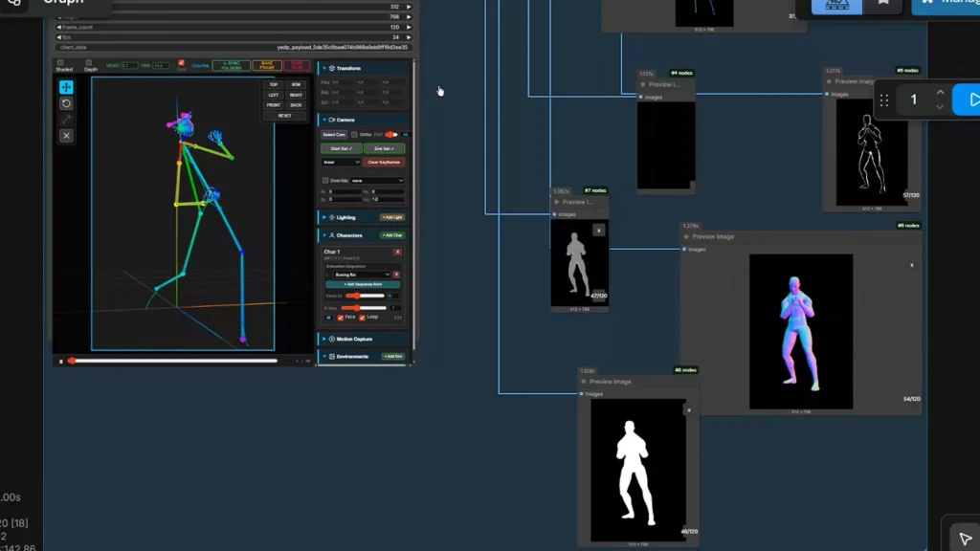Open the Override none dropdown
Image resolution: width=980 pixels, height=551 pixels.
click(x=377, y=181)
